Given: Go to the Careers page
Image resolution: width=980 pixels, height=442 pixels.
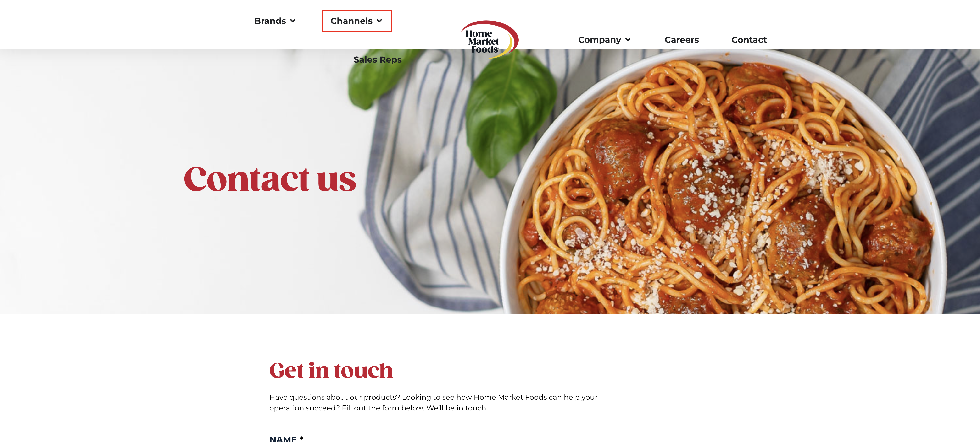Looking at the screenshot, I should point(681,40).
